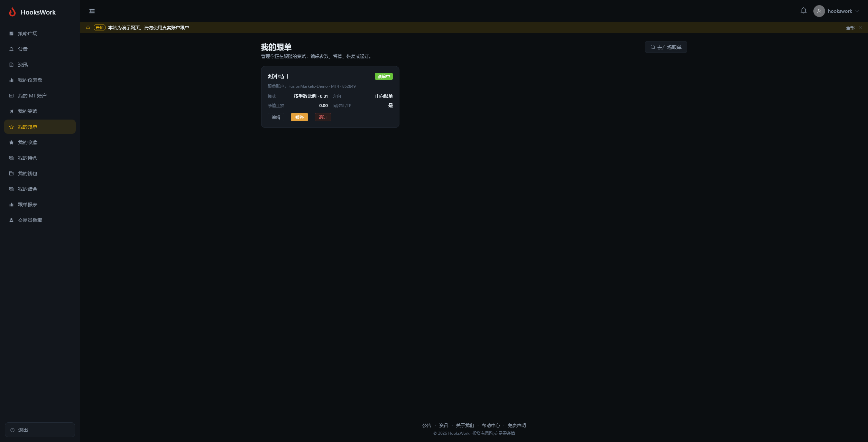
Task: Open 我的策略 in the sidebar
Action: 40,111
